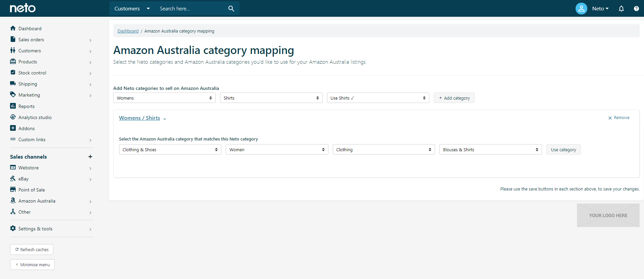
Task: Click the Settings & tools gear icon
Action: pyautogui.click(x=13, y=228)
